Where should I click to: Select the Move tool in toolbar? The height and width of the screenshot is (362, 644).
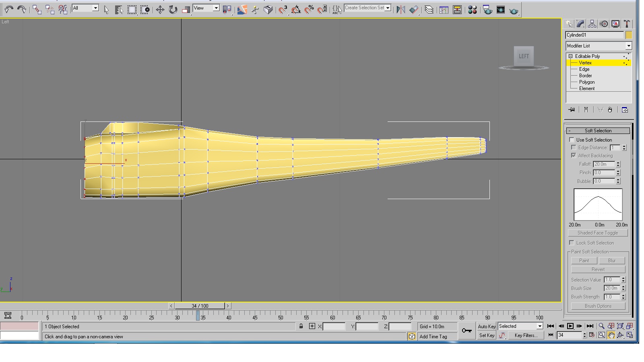click(160, 10)
